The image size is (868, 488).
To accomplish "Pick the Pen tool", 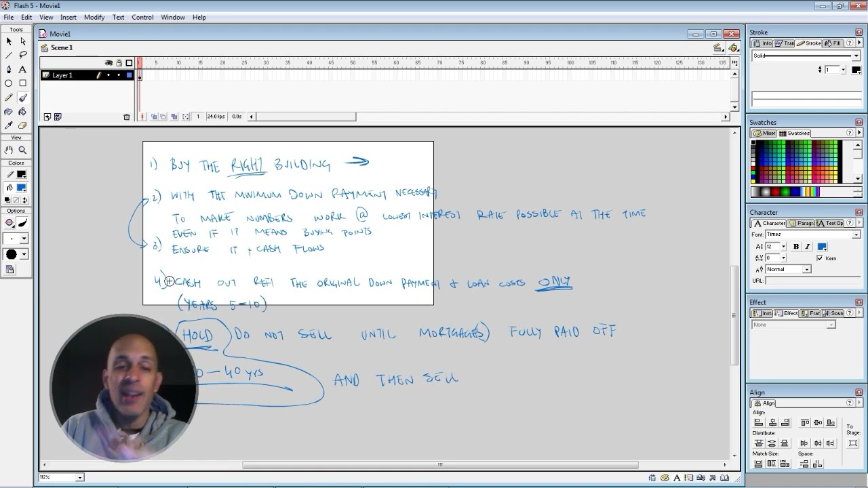I will click(x=9, y=69).
